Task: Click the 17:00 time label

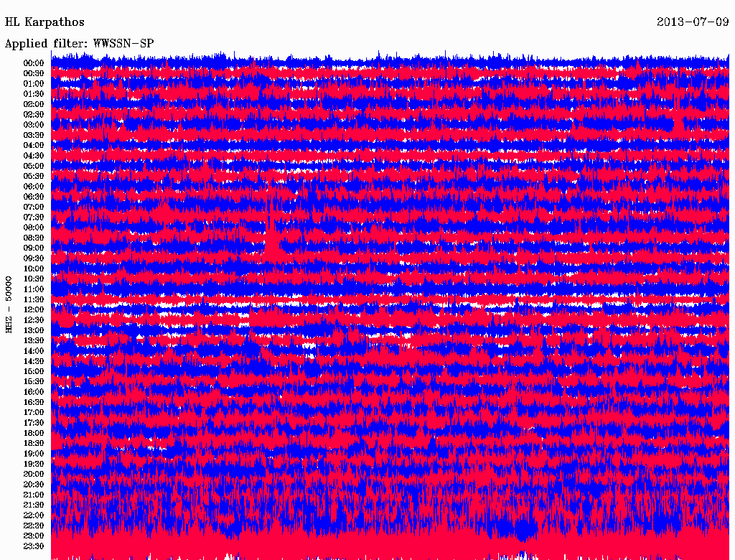Action: coord(34,413)
